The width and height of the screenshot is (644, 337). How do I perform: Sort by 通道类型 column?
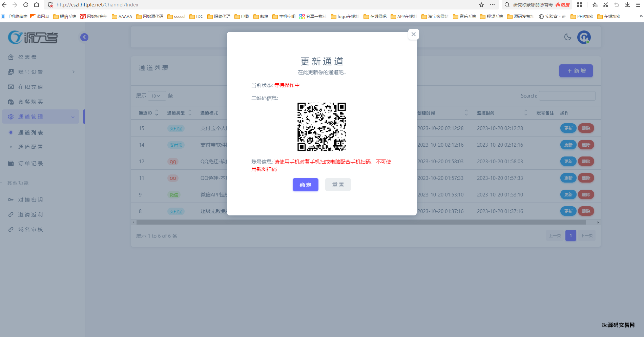[180, 113]
